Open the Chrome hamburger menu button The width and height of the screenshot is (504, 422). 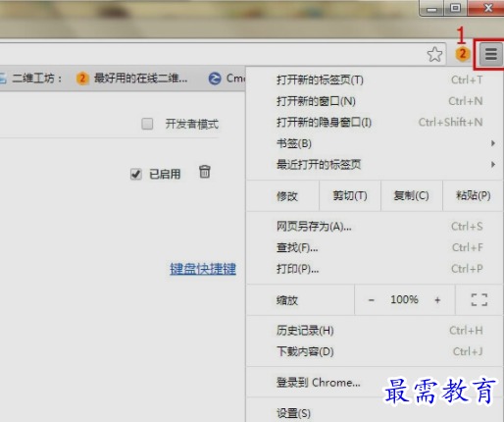pos(491,54)
